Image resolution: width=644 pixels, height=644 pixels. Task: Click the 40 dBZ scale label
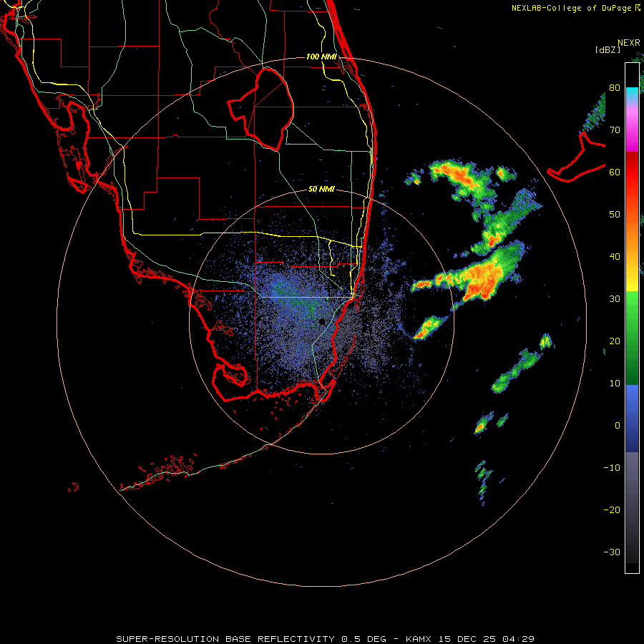[x=615, y=257]
